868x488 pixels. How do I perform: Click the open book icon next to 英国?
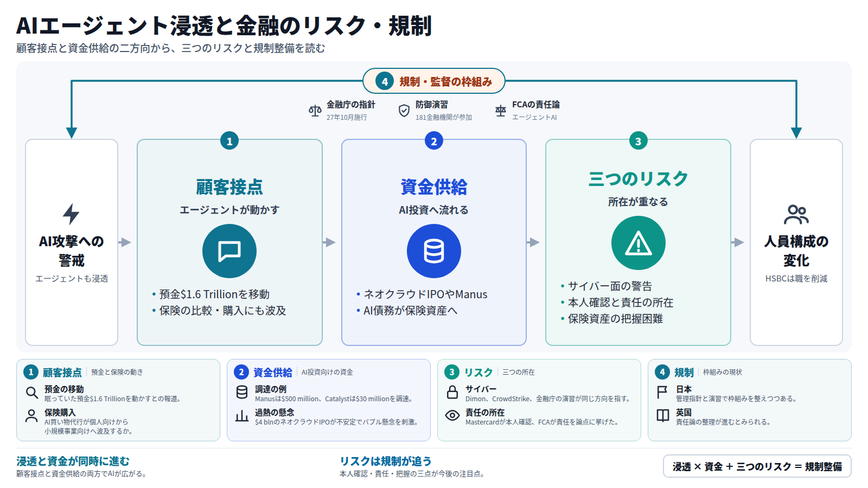[x=663, y=416]
